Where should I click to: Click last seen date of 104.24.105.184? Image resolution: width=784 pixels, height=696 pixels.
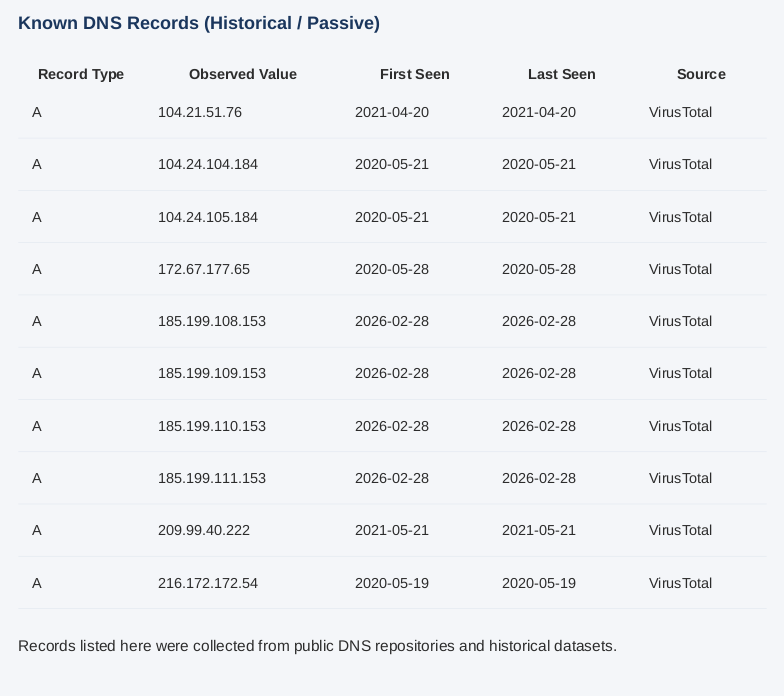(538, 217)
